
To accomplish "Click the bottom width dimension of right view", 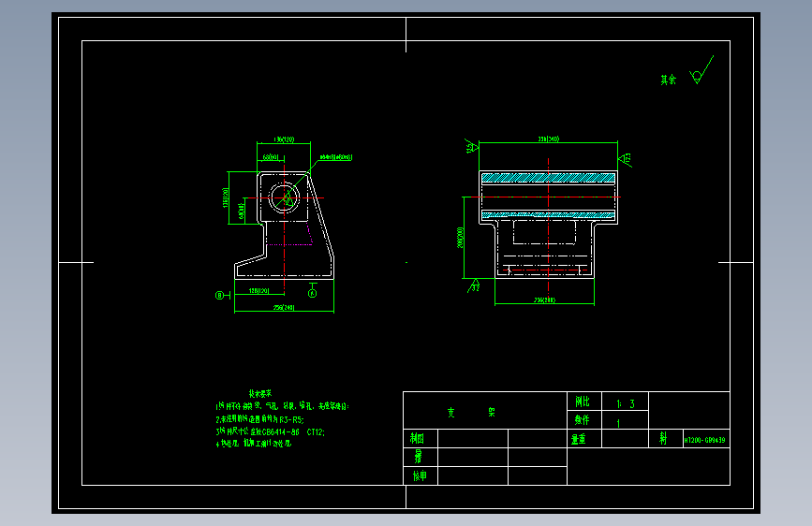I will pos(544,300).
